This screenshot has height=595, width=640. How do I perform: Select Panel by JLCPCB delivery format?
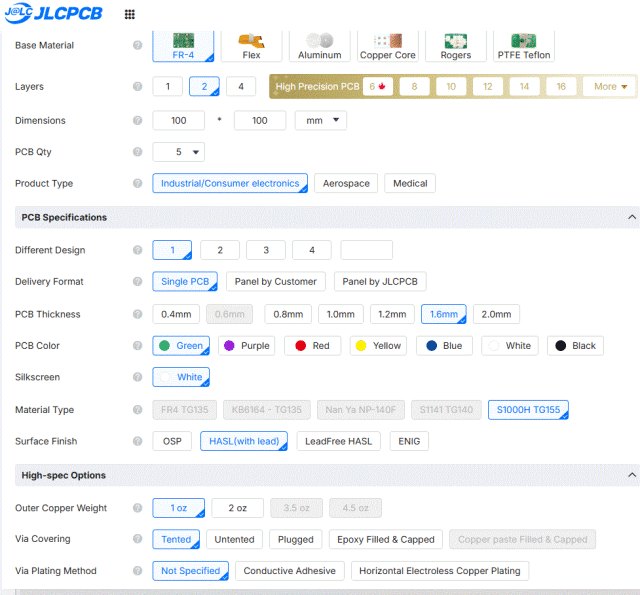pyautogui.click(x=380, y=282)
